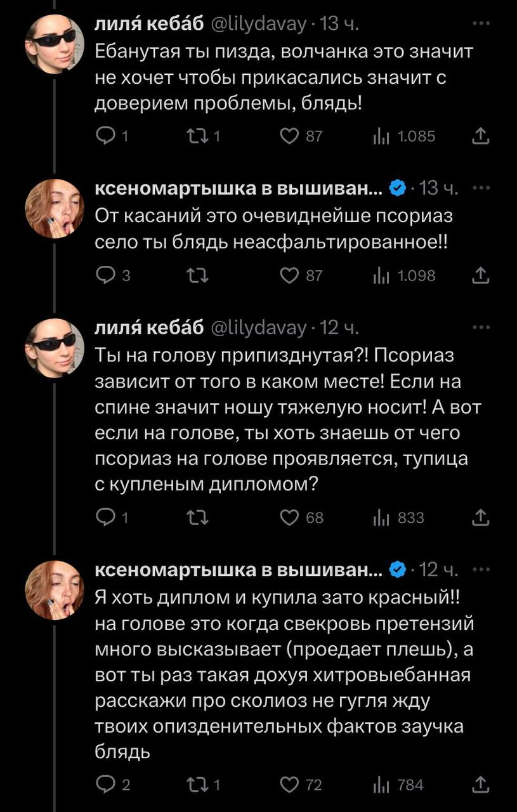Image resolution: width=517 pixels, height=812 pixels.
Task: Open tweet text starting "От касаний"
Action: pyautogui.click(x=273, y=228)
